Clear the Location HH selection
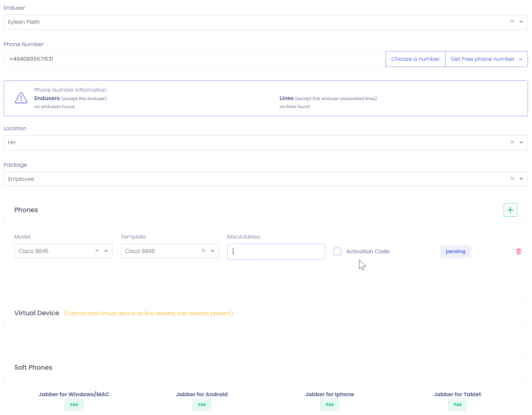The height and width of the screenshot is (415, 532). 512,142
